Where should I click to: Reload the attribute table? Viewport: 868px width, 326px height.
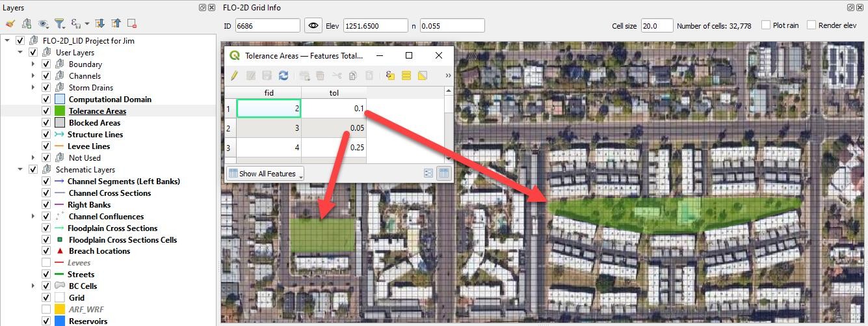[x=283, y=76]
